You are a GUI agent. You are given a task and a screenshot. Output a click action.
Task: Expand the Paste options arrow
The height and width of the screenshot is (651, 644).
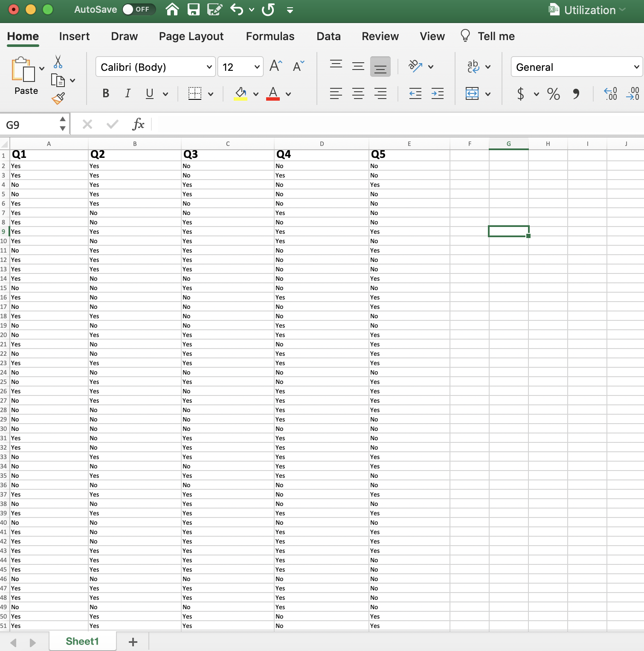click(42, 68)
